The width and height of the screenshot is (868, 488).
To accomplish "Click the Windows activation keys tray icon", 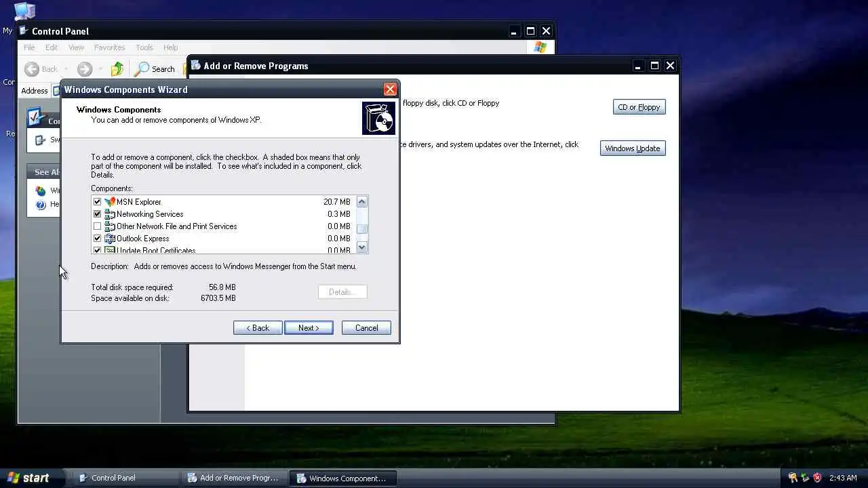I will click(793, 478).
